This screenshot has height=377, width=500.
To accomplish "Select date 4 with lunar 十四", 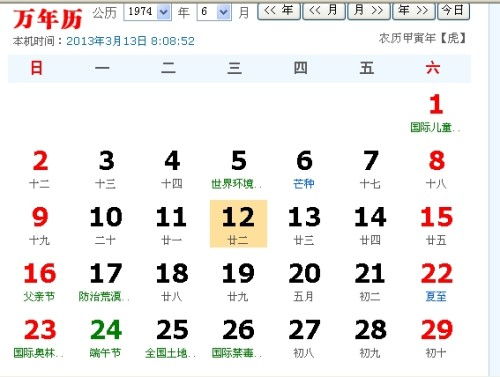I will tap(172, 169).
